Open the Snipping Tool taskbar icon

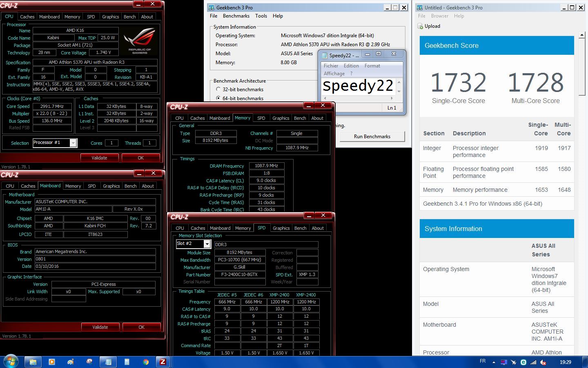click(89, 362)
